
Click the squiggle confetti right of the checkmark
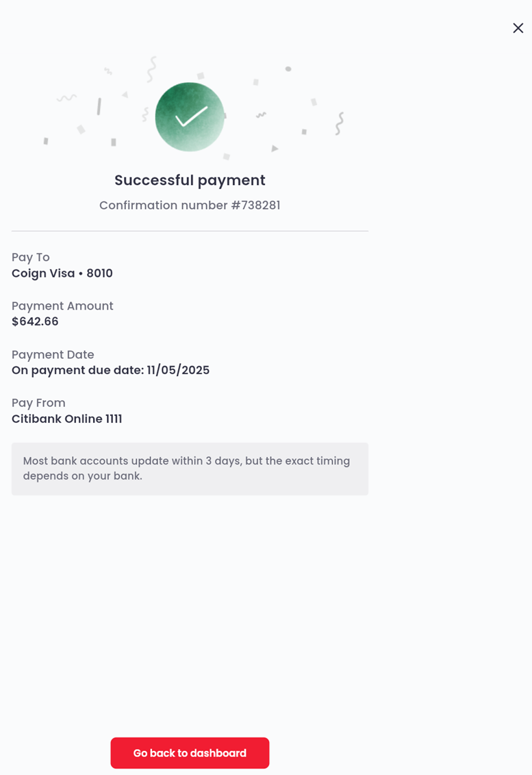(339, 123)
